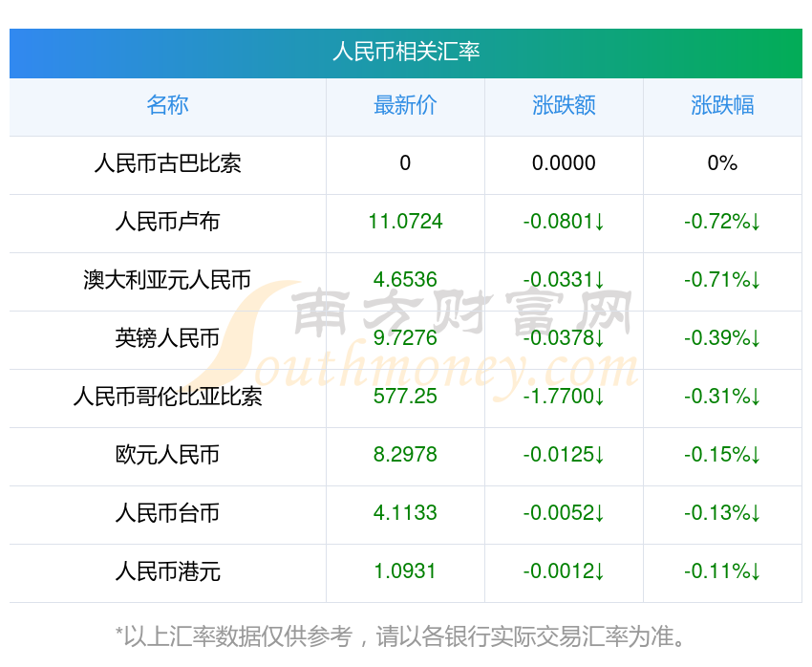Click the 最新价 column header
Image resolution: width=812 pixels, height=667 pixels.
(x=405, y=105)
